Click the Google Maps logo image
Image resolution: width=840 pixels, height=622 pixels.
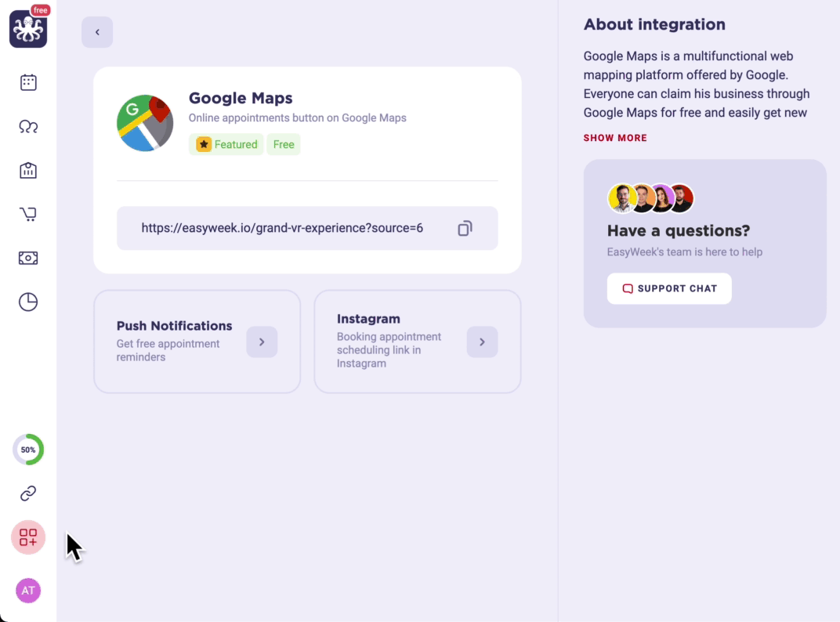pyautogui.click(x=145, y=123)
